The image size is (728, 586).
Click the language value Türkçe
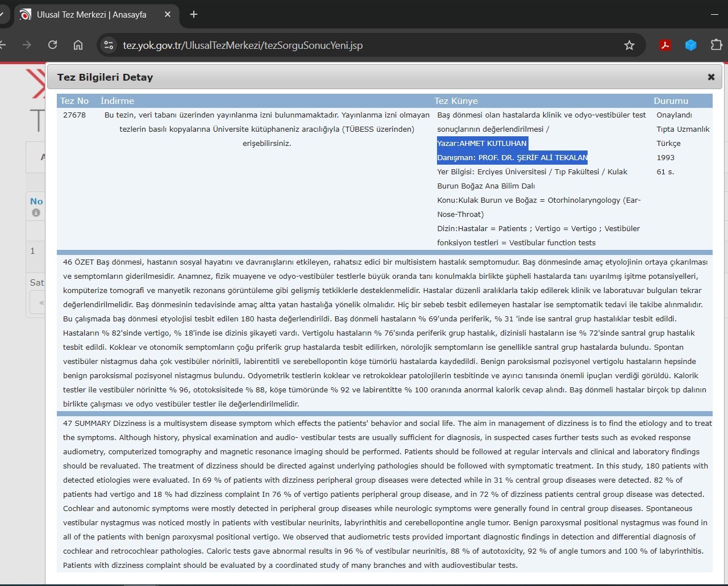[x=668, y=143]
